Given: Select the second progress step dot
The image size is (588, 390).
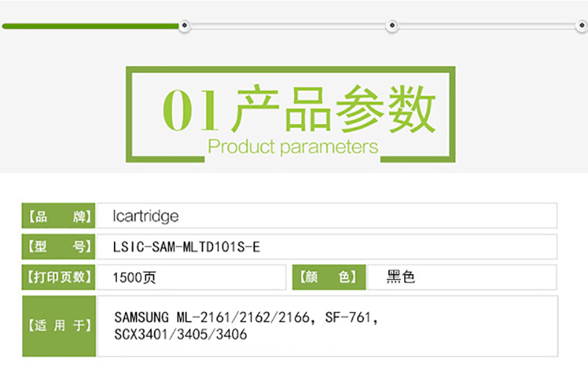Looking at the screenshot, I should [x=392, y=26].
